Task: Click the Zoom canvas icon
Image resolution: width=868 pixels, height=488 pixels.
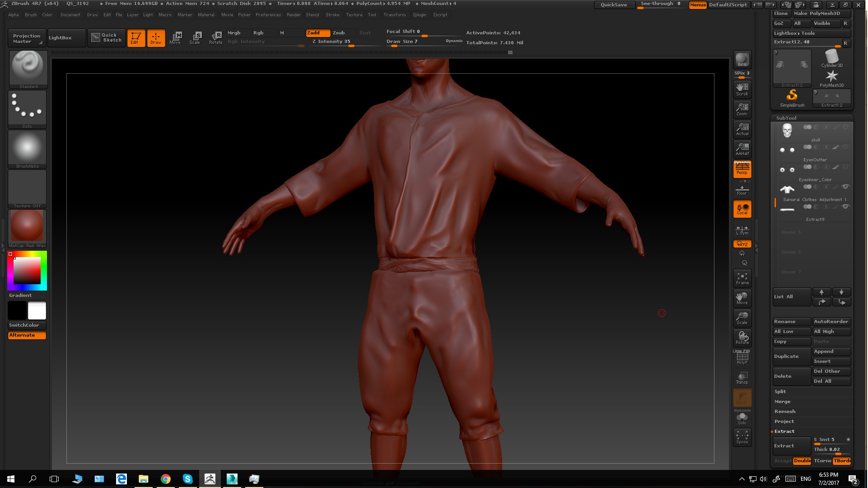Action: point(743,109)
